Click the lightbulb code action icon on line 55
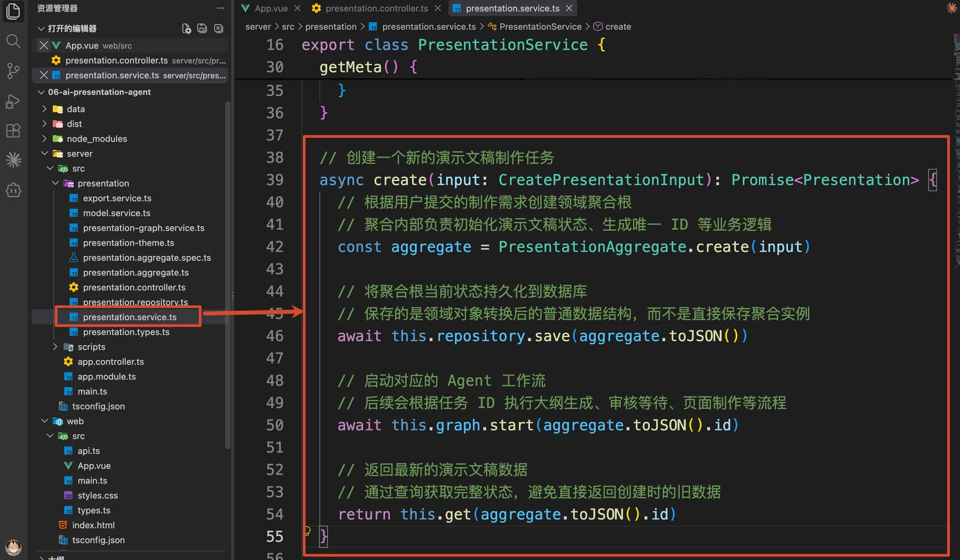The width and height of the screenshot is (960, 560). 308,531
